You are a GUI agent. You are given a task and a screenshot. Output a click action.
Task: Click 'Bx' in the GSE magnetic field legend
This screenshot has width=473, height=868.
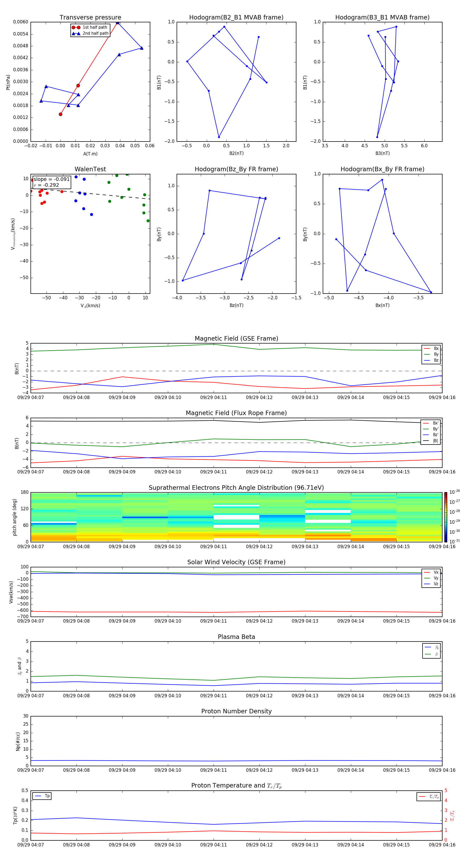click(431, 349)
